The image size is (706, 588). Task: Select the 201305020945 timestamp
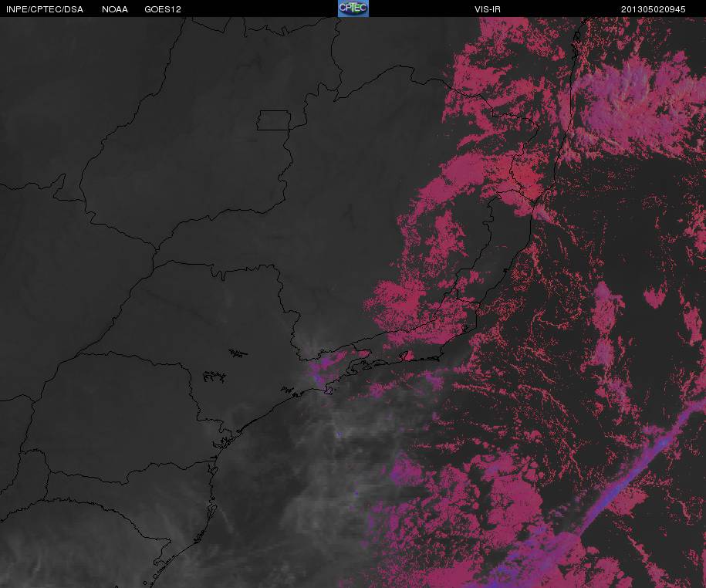tap(654, 9)
